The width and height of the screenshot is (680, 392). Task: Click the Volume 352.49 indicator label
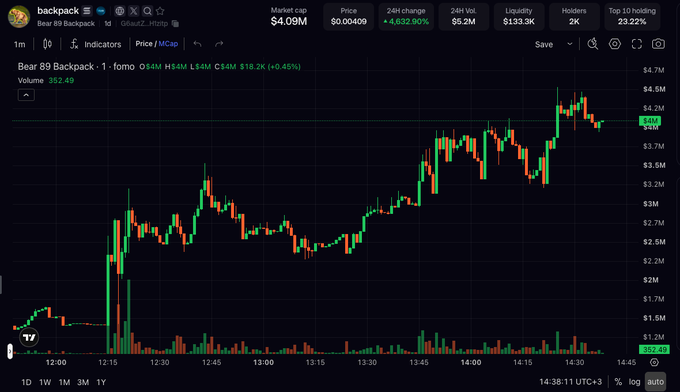pyautogui.click(x=46, y=80)
